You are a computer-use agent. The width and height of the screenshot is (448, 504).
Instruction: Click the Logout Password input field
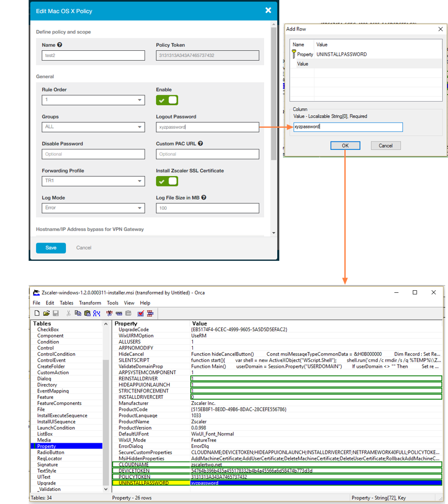tap(207, 127)
